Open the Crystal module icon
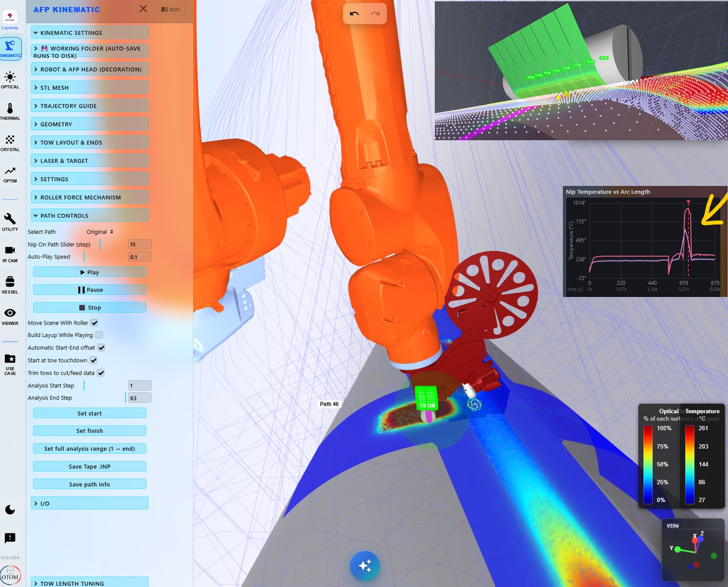 tap(10, 143)
